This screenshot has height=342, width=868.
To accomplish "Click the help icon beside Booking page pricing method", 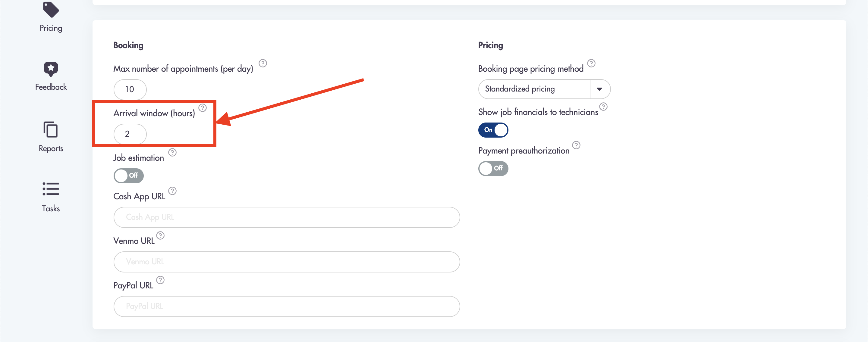I will (592, 63).
